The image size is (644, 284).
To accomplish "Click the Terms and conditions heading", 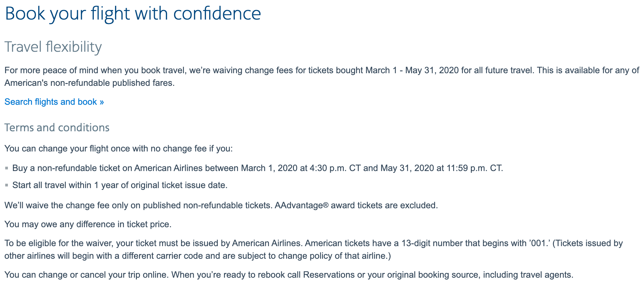I will click(x=57, y=127).
